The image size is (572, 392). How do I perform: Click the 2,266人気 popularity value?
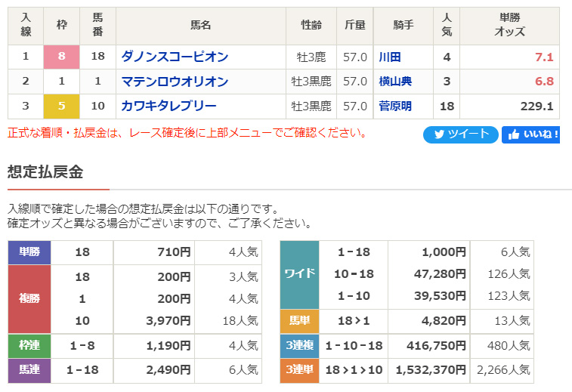click(x=503, y=370)
